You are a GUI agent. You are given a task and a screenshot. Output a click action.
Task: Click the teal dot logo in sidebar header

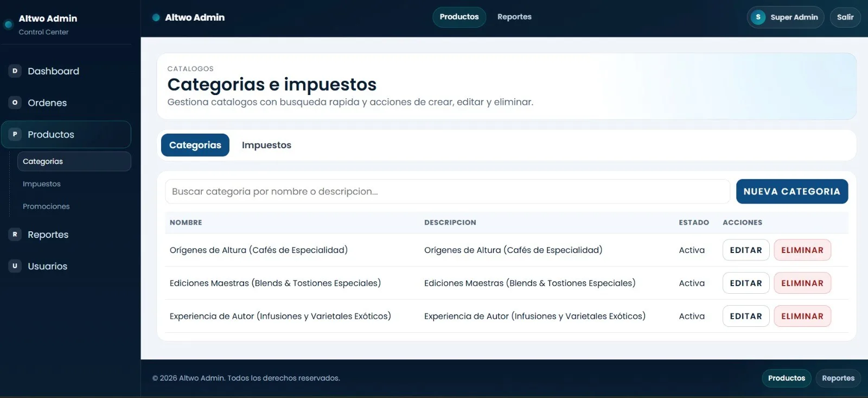coord(8,24)
